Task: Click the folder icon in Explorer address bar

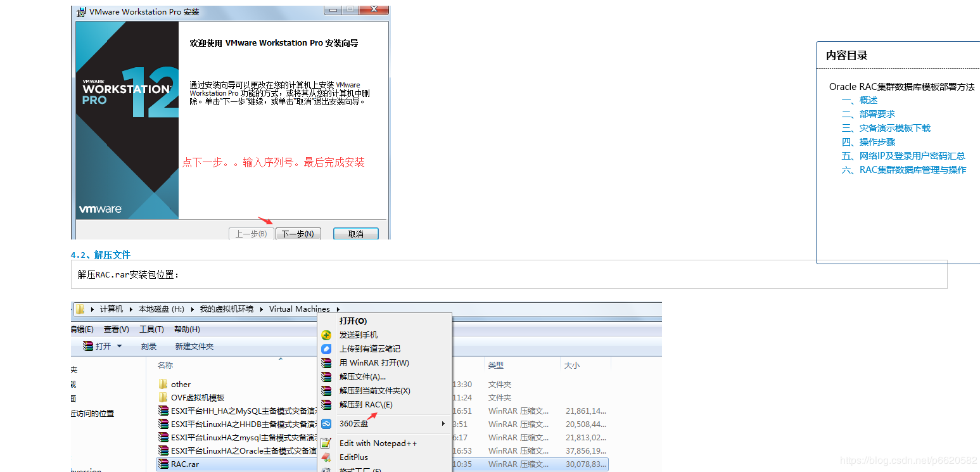Action: pos(80,309)
